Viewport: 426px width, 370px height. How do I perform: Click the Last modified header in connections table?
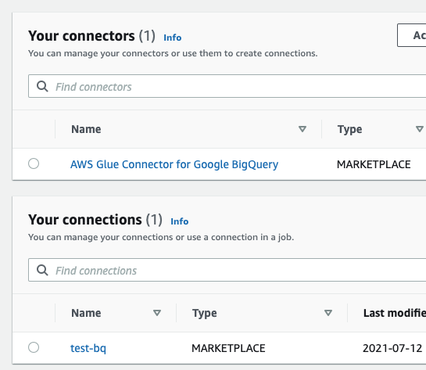(x=394, y=313)
